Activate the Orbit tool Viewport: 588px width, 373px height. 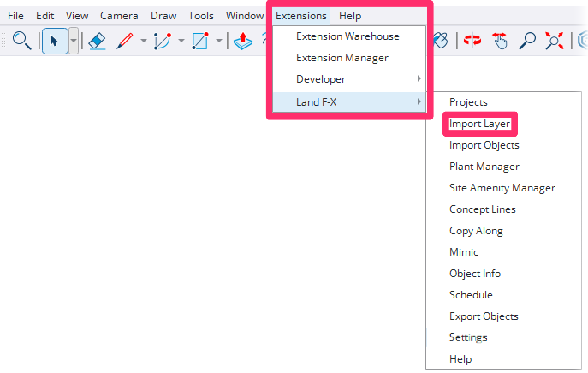472,41
